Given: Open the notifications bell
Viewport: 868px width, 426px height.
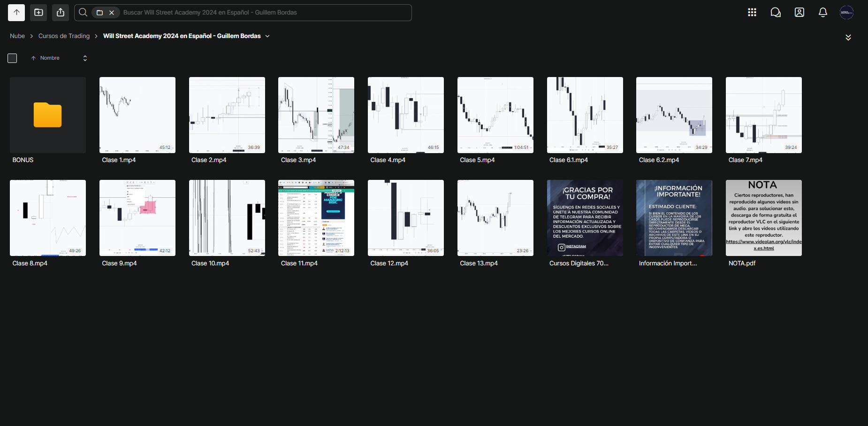Looking at the screenshot, I should click(x=823, y=13).
